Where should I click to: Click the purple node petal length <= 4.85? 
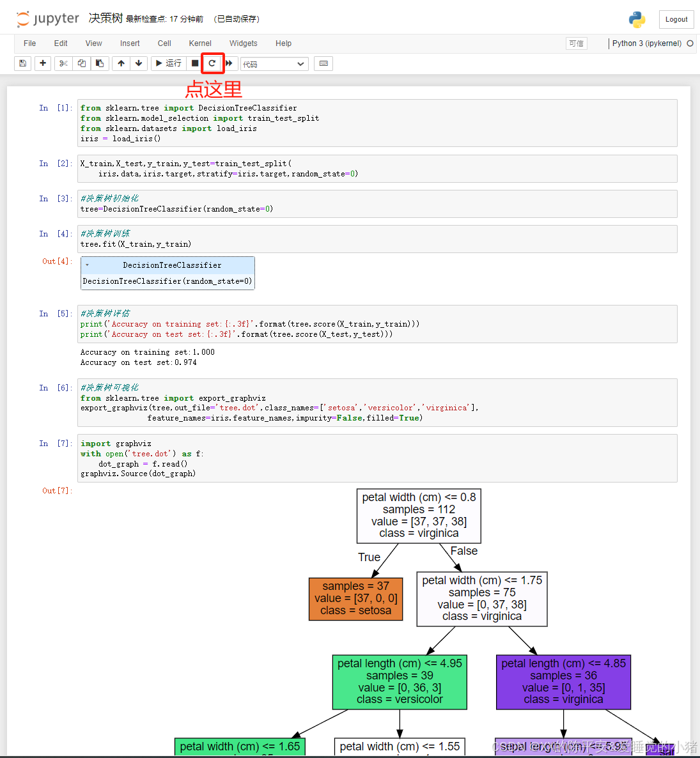563,682
